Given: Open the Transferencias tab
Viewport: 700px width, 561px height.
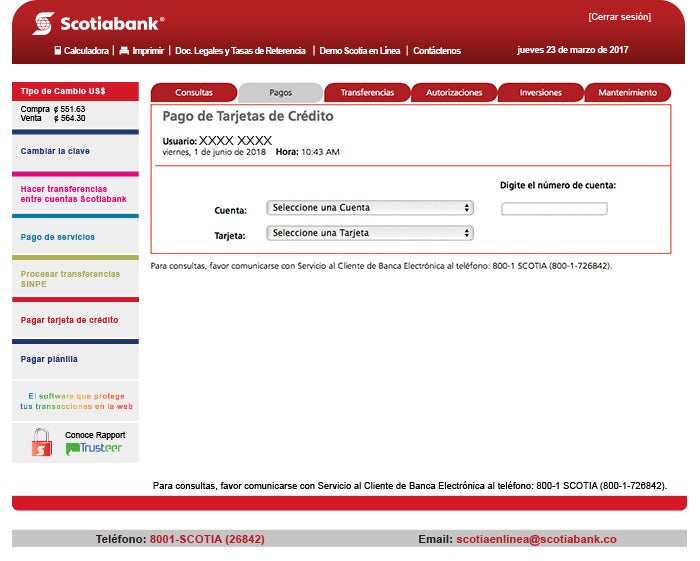Looking at the screenshot, I should (x=367, y=93).
